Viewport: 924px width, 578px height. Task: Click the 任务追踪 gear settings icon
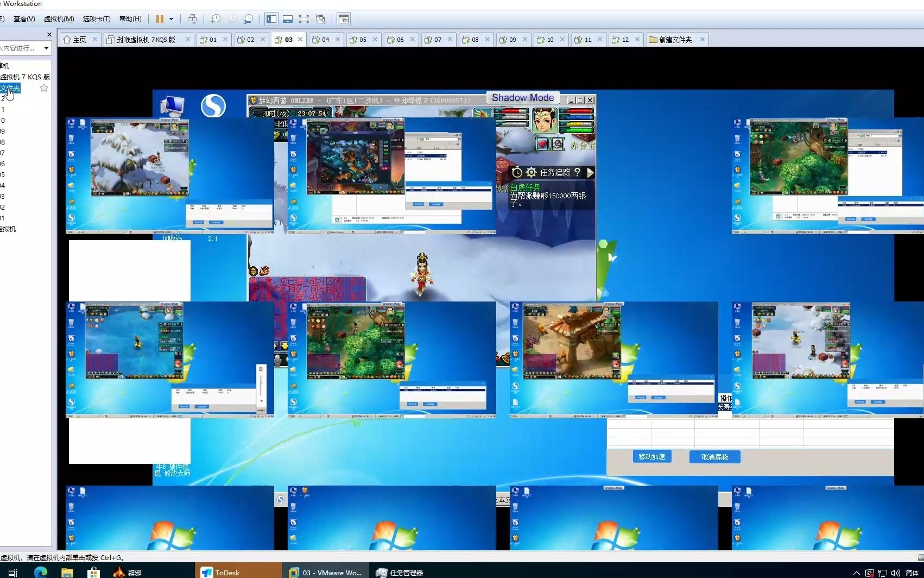coord(531,172)
